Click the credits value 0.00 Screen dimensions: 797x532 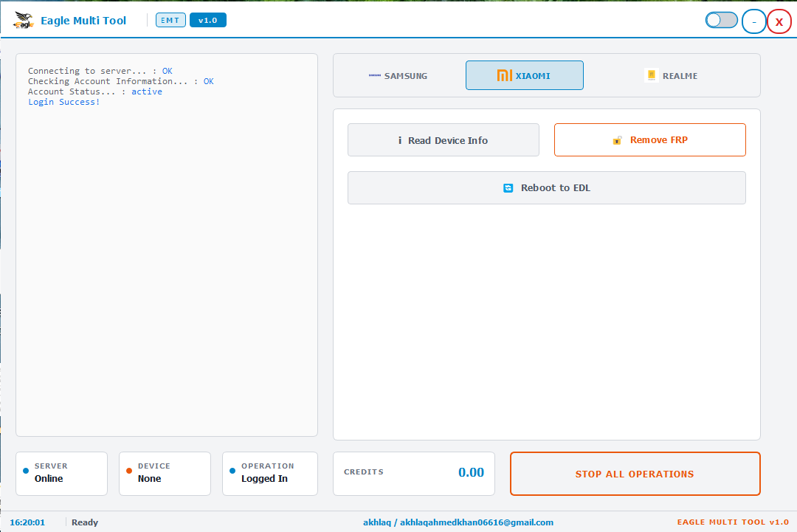click(x=471, y=472)
